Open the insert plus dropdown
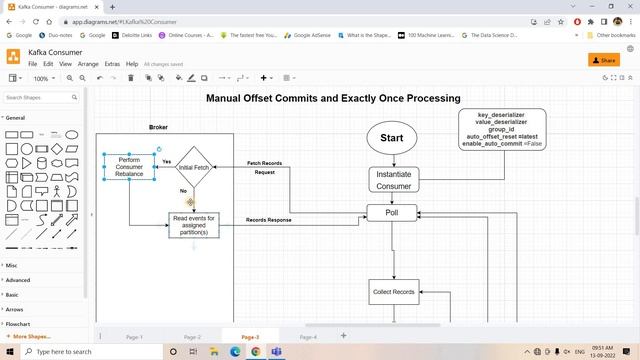The width and height of the screenshot is (640, 360). point(266,78)
